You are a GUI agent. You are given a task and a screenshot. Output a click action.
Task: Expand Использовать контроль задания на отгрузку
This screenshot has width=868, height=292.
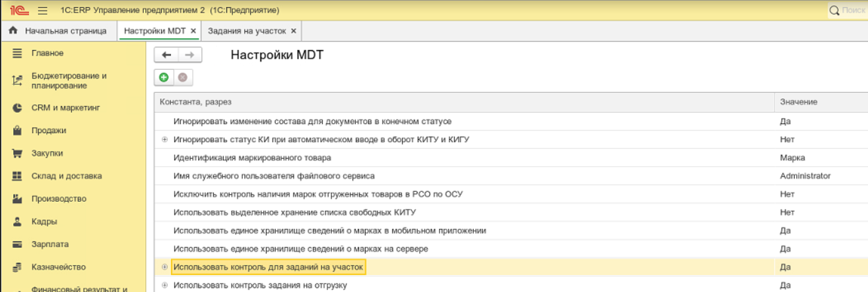click(164, 285)
